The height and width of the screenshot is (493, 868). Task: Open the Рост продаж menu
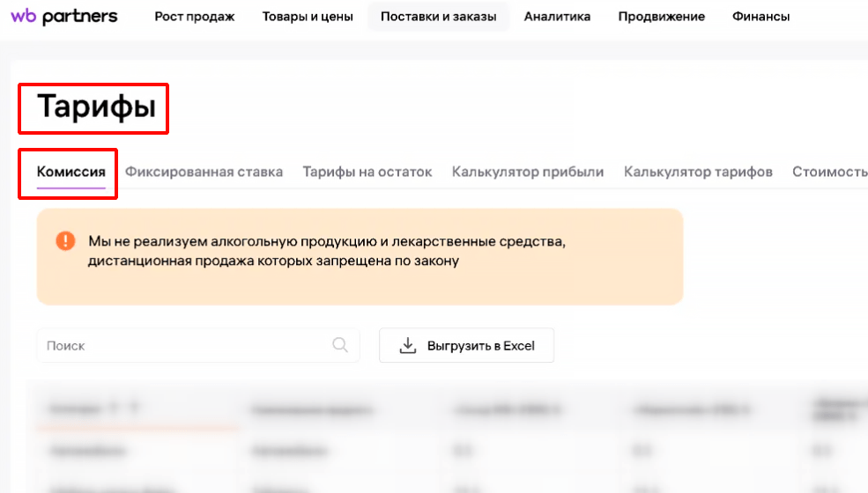(194, 17)
